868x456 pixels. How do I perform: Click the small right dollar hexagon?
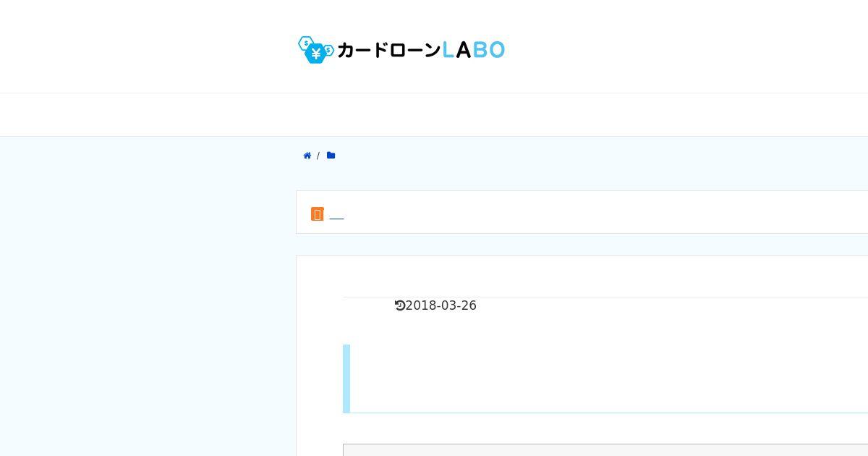[x=329, y=50]
